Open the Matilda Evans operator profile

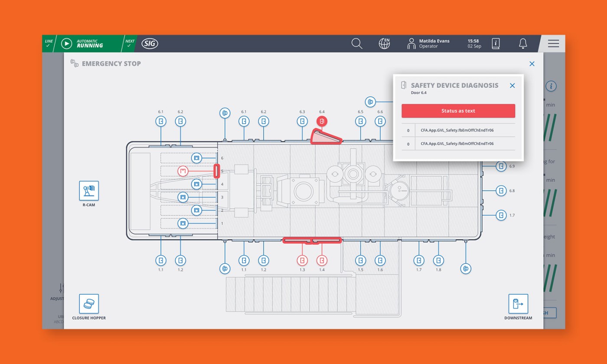tap(428, 43)
